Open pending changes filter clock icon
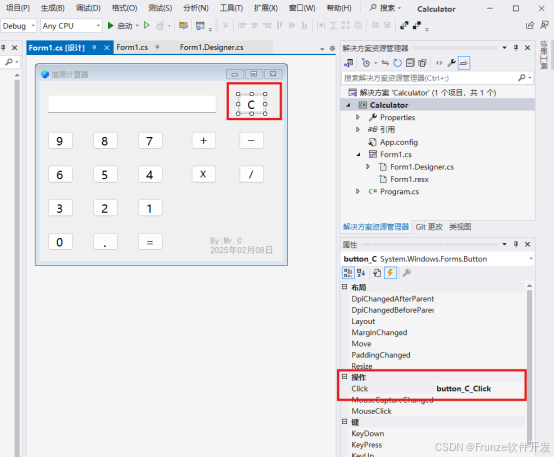Image resolution: width=554 pixels, height=458 pixels. [x=366, y=63]
